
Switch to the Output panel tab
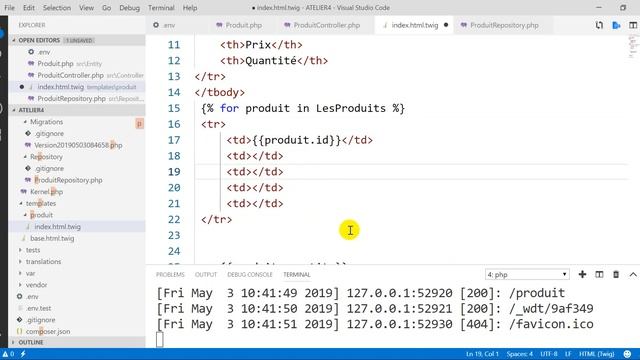(206, 275)
